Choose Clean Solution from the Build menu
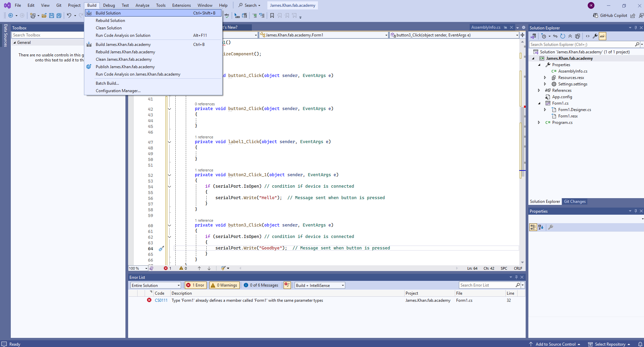 (153, 28)
